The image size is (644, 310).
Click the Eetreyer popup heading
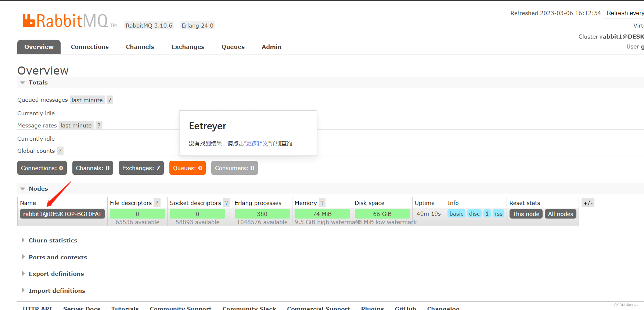coord(208,126)
